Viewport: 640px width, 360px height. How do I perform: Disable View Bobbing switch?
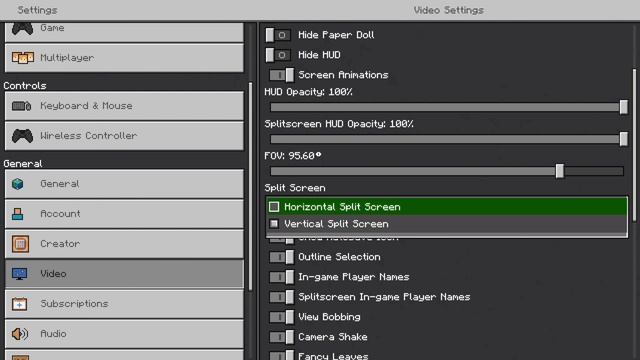tap(281, 317)
